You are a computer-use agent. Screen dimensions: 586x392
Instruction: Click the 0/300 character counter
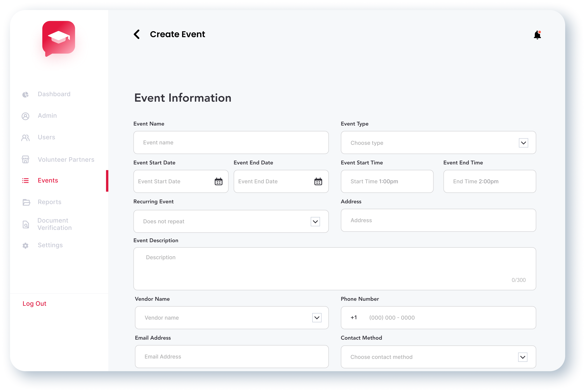point(518,280)
